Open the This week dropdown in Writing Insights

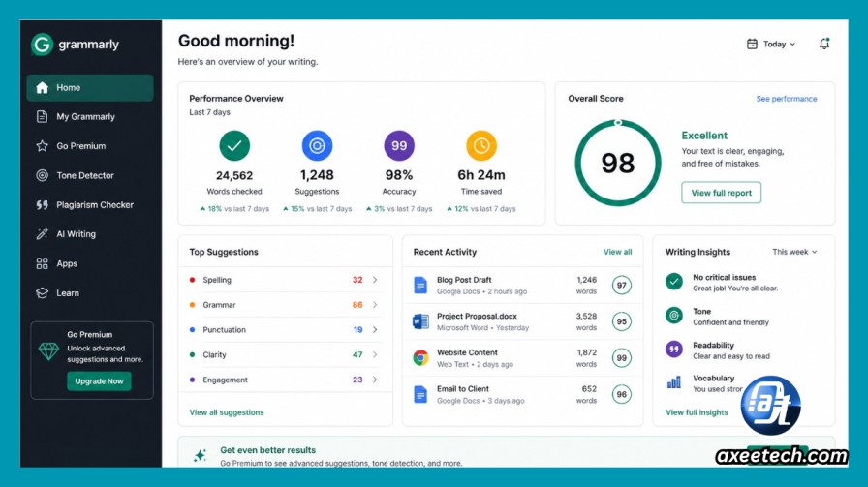click(x=794, y=252)
